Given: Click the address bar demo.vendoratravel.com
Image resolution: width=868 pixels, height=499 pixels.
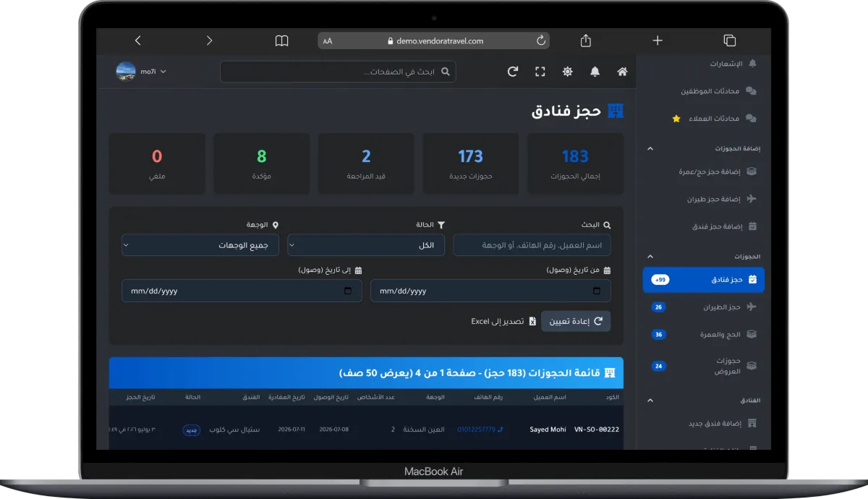Looking at the screenshot, I should click(434, 41).
